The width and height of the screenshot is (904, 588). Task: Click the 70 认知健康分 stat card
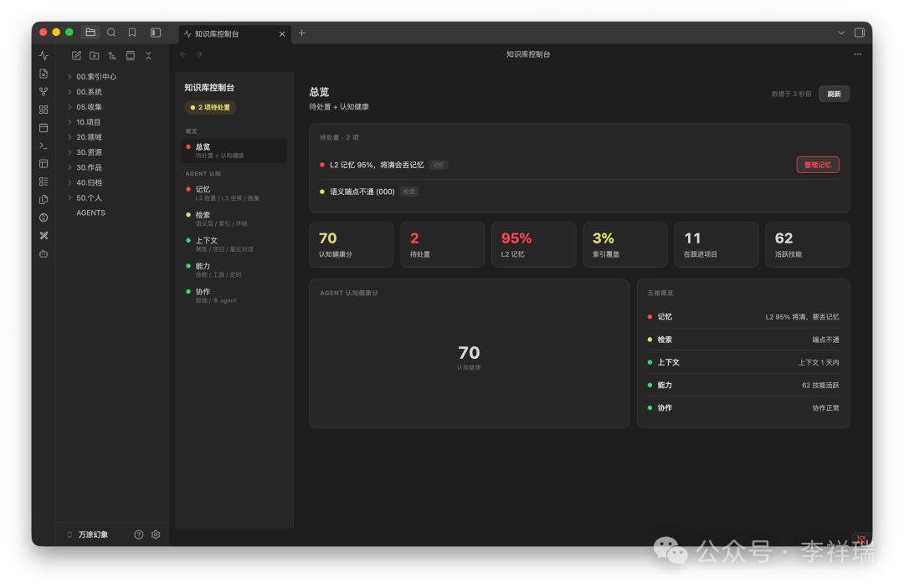pyautogui.click(x=352, y=245)
